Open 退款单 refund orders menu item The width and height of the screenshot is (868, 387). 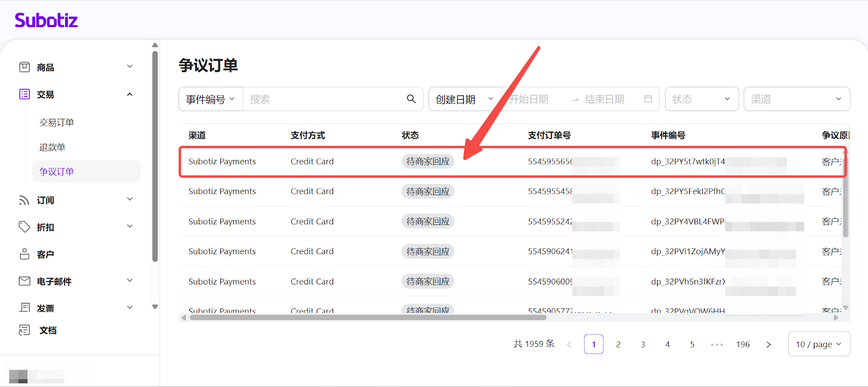click(x=52, y=147)
